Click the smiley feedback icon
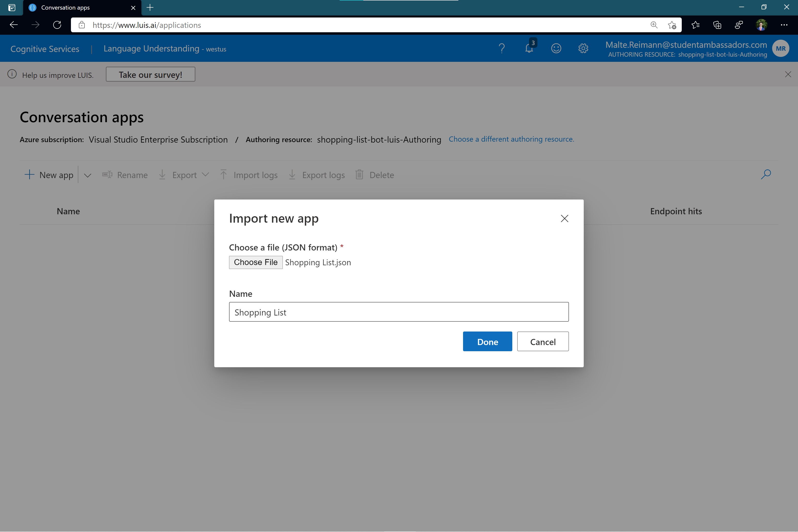Image resolution: width=798 pixels, height=532 pixels. (556, 49)
